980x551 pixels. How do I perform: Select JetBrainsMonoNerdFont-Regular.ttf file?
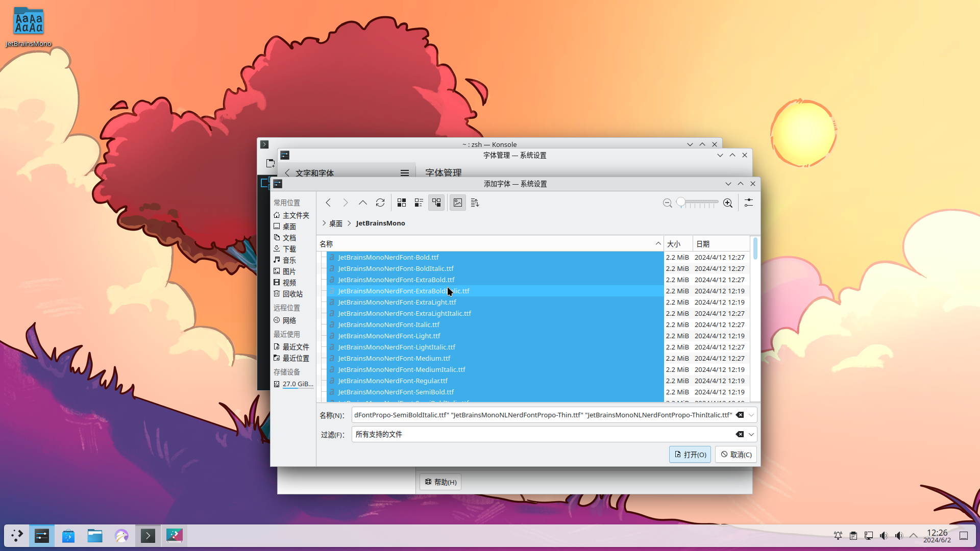pyautogui.click(x=393, y=381)
